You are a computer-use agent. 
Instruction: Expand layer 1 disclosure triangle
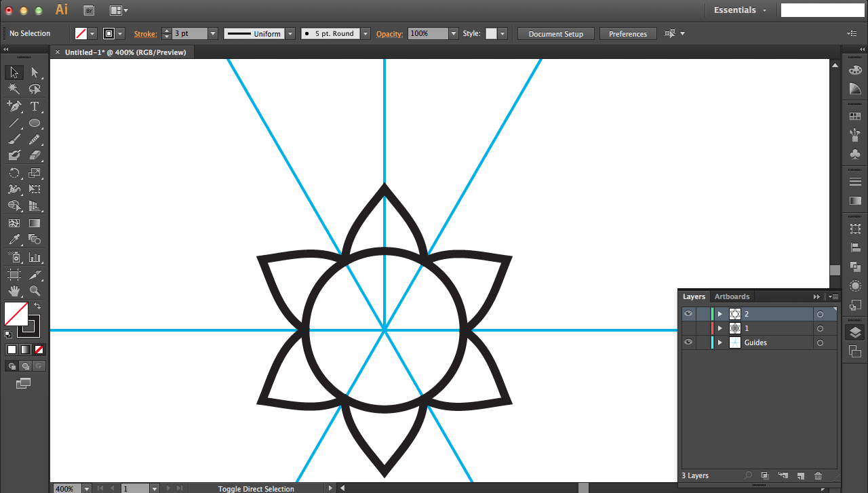click(x=720, y=328)
